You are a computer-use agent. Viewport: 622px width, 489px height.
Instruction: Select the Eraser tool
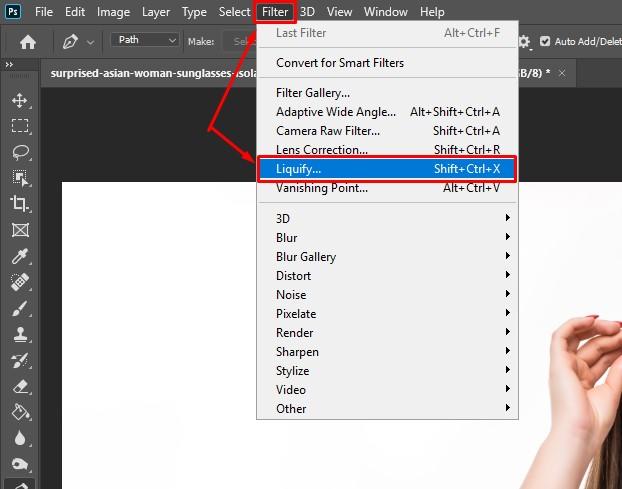coord(20,386)
